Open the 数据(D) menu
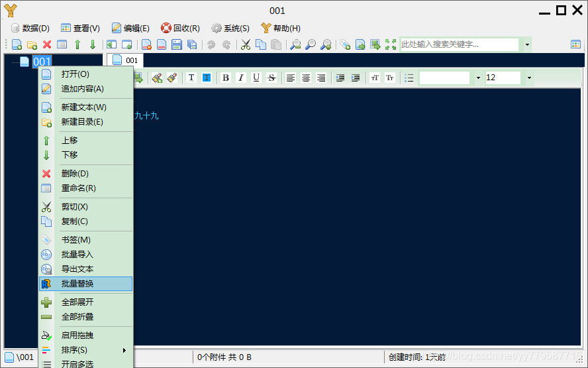The image size is (588, 368). click(x=30, y=28)
